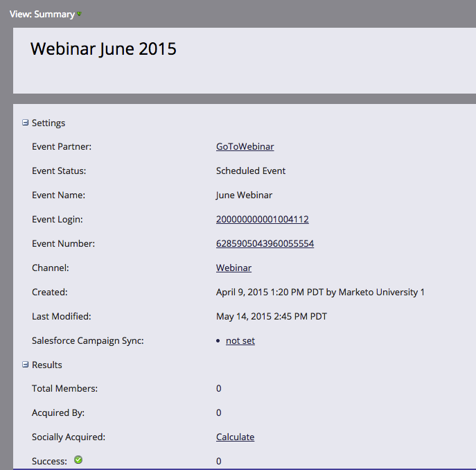The image size is (476, 470).
Task: Click the Total Members value
Action: click(218, 388)
